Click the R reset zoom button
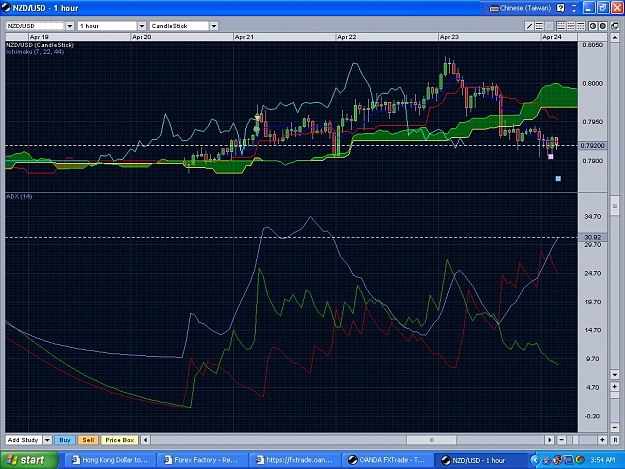Viewport: 625px width, 469px height. point(615,440)
